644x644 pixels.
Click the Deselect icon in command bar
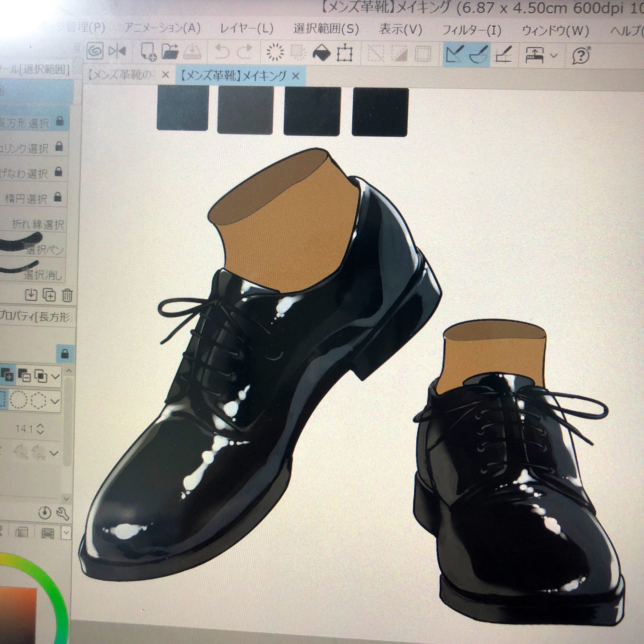[376, 54]
